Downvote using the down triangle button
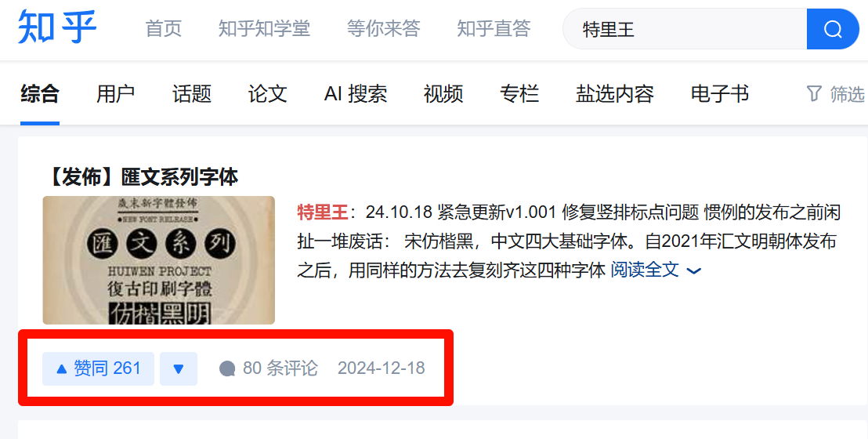Viewport: 868px width, 439px height. click(x=179, y=368)
